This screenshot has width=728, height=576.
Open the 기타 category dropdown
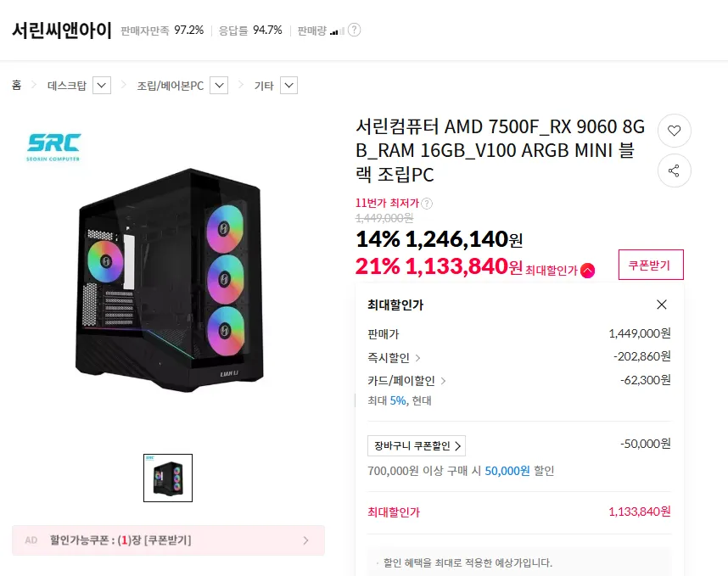click(x=288, y=86)
